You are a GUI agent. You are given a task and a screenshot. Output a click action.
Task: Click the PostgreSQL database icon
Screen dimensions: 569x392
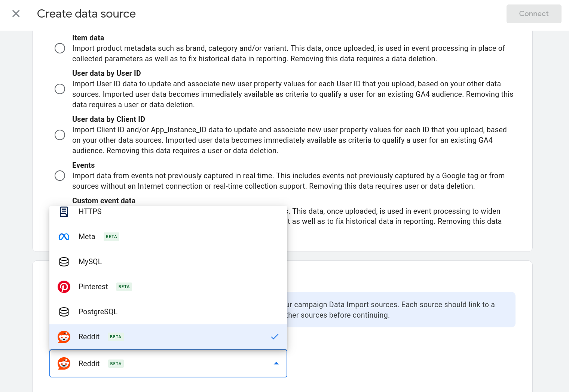[x=64, y=312]
